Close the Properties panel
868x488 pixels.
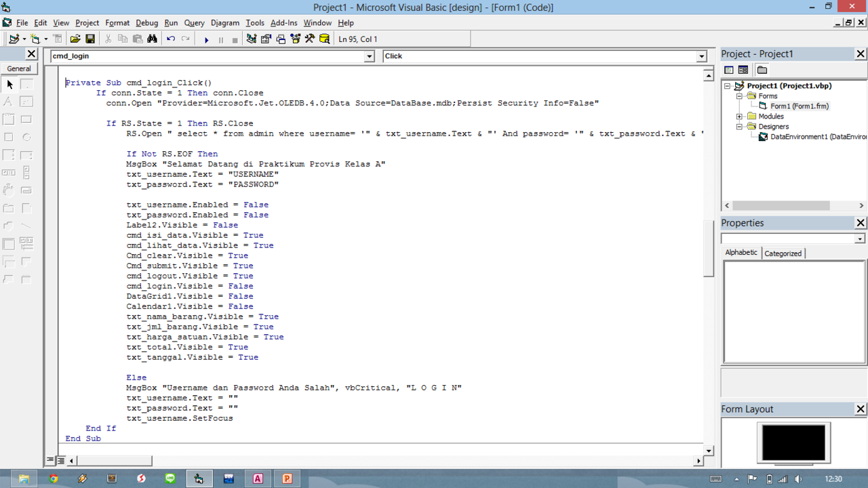click(861, 223)
